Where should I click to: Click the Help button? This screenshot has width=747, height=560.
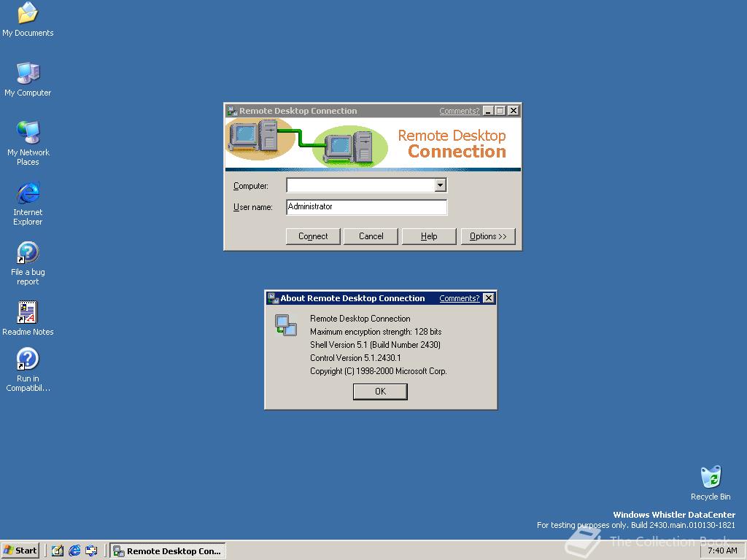click(x=429, y=236)
